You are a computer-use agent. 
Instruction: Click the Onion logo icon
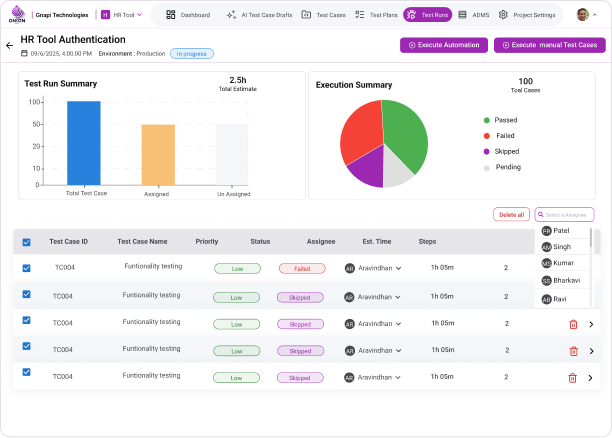coord(17,14)
